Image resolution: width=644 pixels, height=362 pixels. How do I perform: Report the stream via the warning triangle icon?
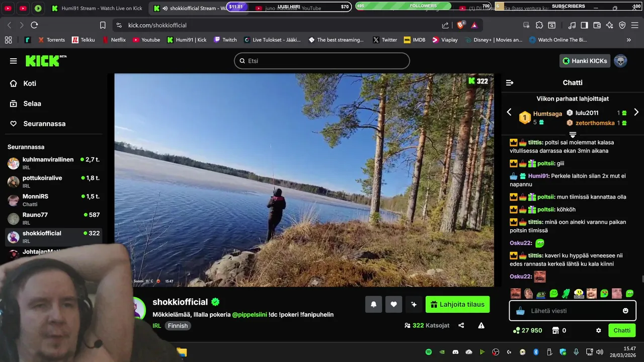point(481,325)
